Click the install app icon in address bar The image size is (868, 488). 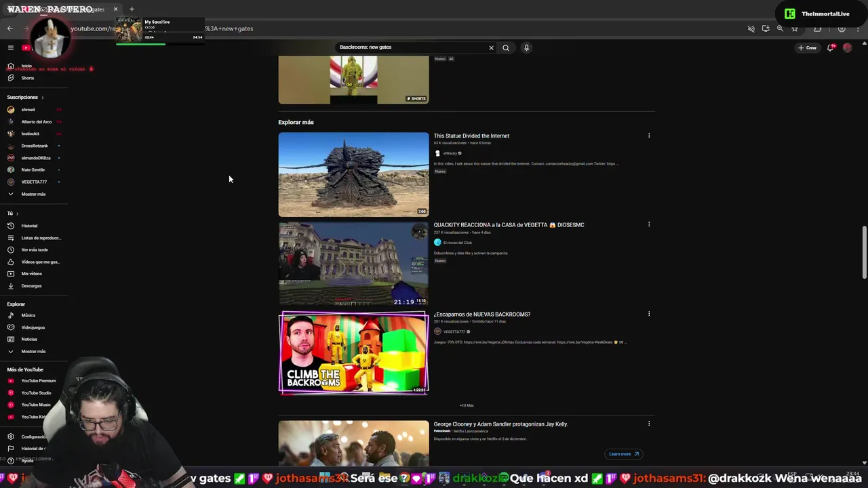[766, 28]
